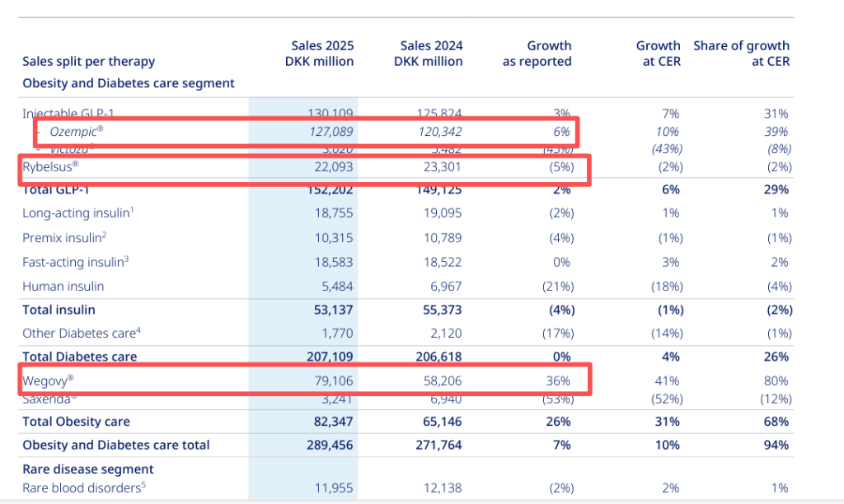Click the Total Obesity care label
Screen dimensions: 844x504
(x=76, y=421)
